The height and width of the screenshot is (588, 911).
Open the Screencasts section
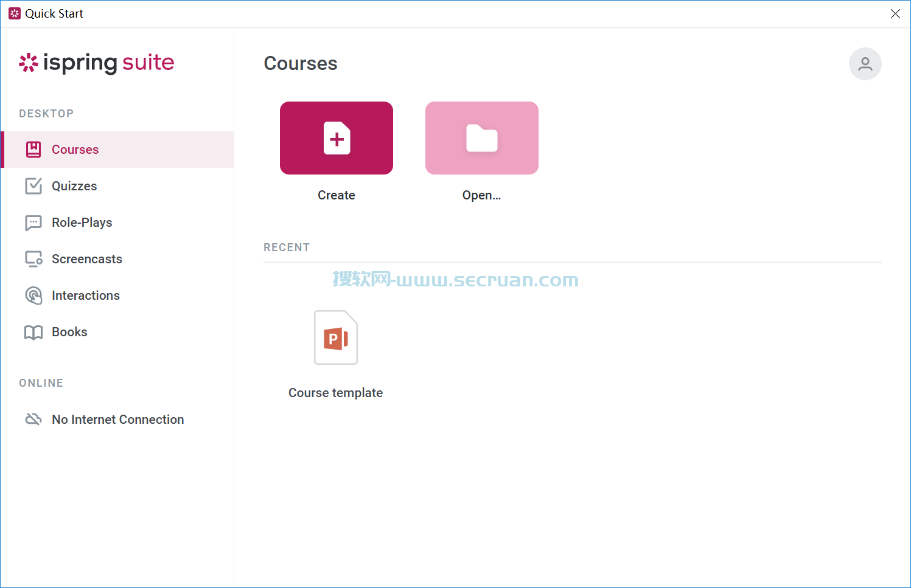117,259
